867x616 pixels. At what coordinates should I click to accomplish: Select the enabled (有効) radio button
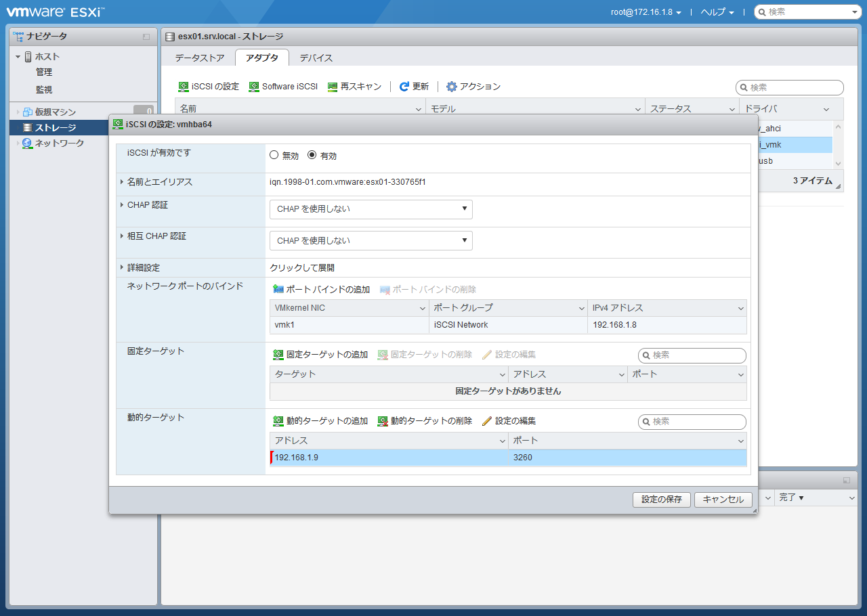point(312,155)
